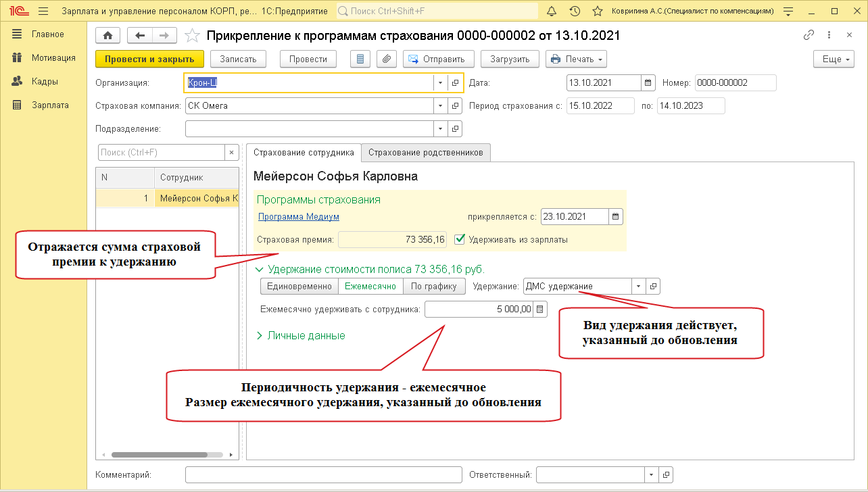
Task: Open the Удержание type record icon
Action: tap(653, 287)
